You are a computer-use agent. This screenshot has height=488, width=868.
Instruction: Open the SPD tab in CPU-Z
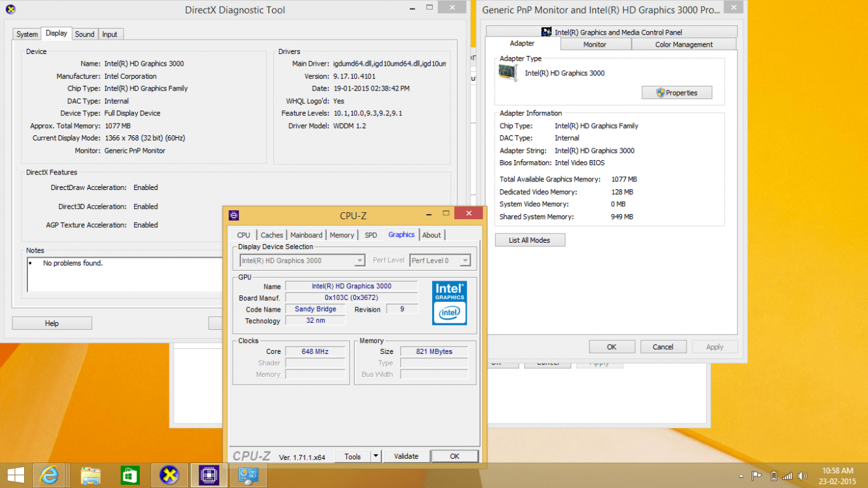(371, 235)
